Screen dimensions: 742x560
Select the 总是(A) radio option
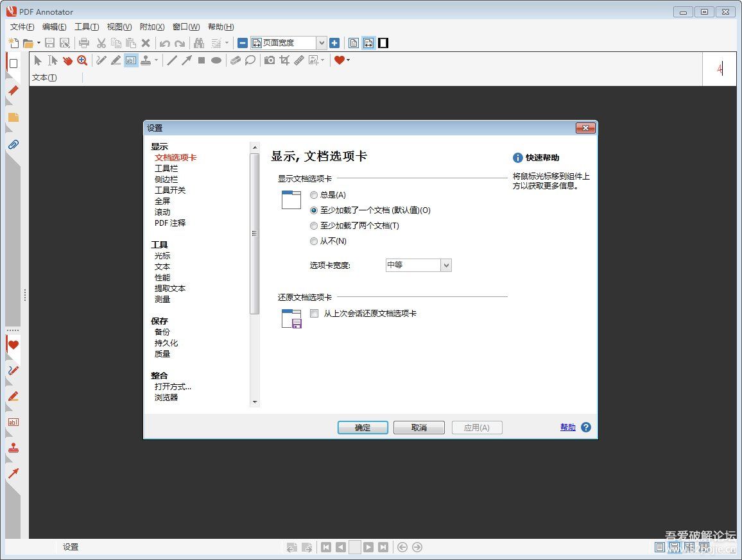pyautogui.click(x=314, y=195)
